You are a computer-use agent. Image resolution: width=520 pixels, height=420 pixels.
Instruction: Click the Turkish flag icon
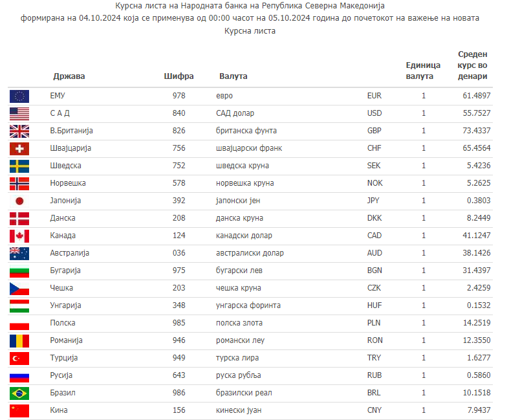19,359
